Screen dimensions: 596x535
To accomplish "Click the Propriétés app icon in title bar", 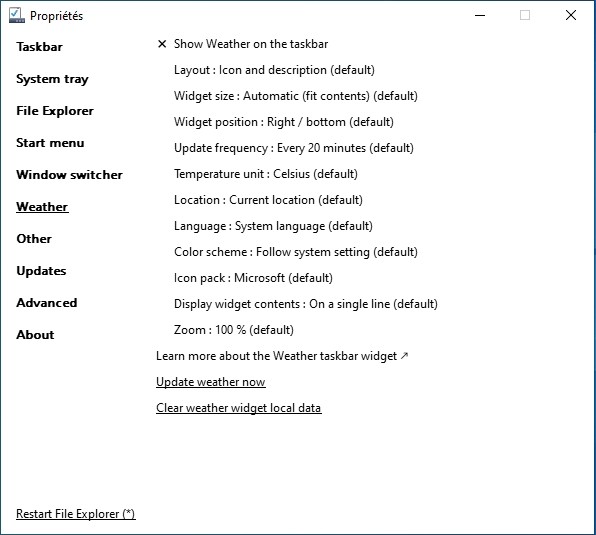I will point(17,15).
